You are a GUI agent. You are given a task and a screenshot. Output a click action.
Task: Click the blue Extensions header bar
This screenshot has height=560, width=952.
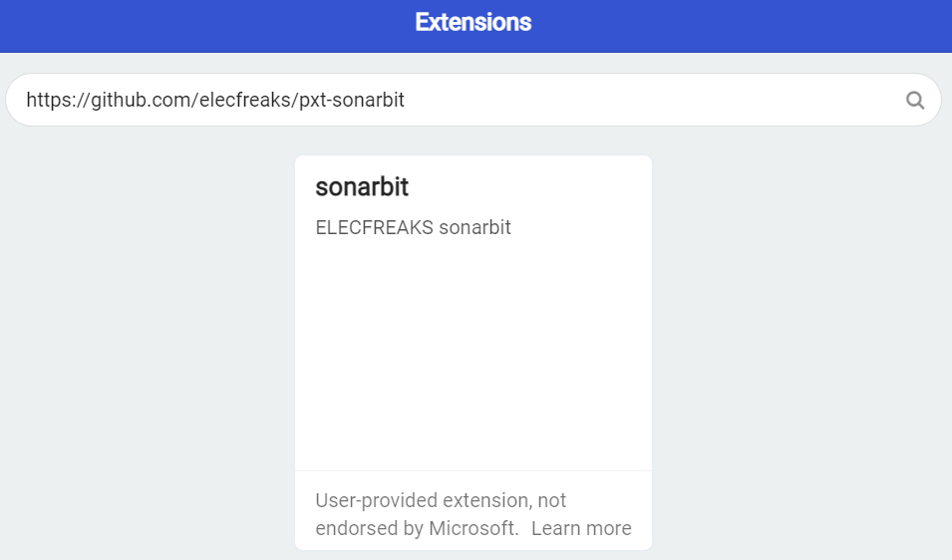tap(476, 26)
